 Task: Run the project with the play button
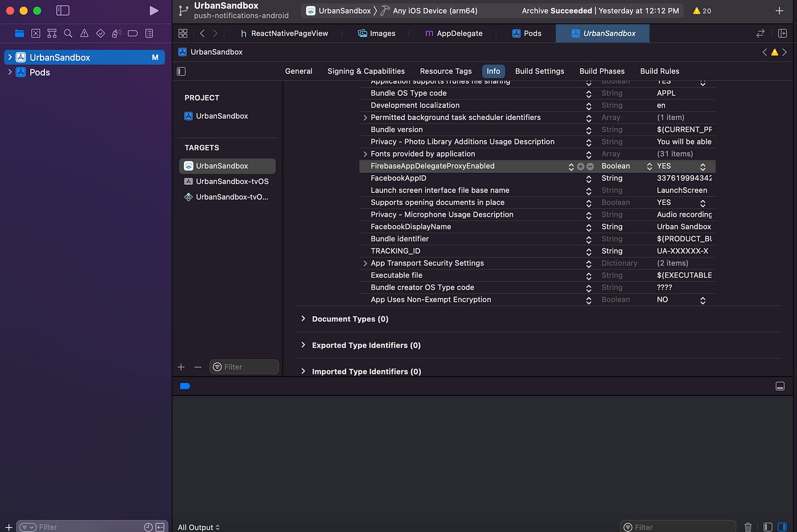coord(154,11)
